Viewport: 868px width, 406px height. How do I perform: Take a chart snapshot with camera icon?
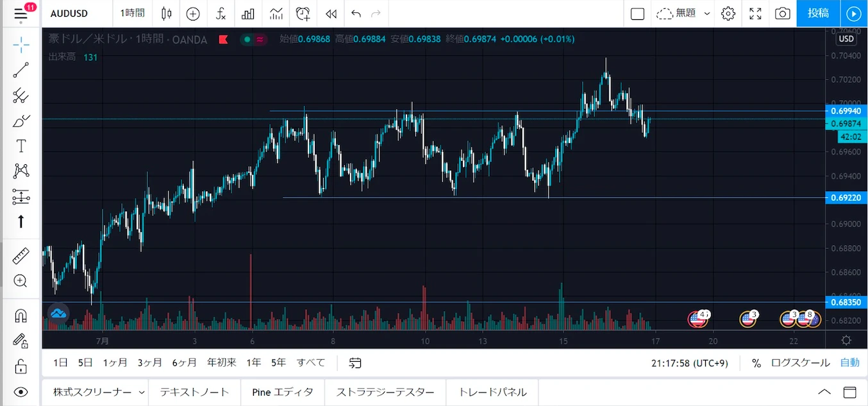(782, 13)
